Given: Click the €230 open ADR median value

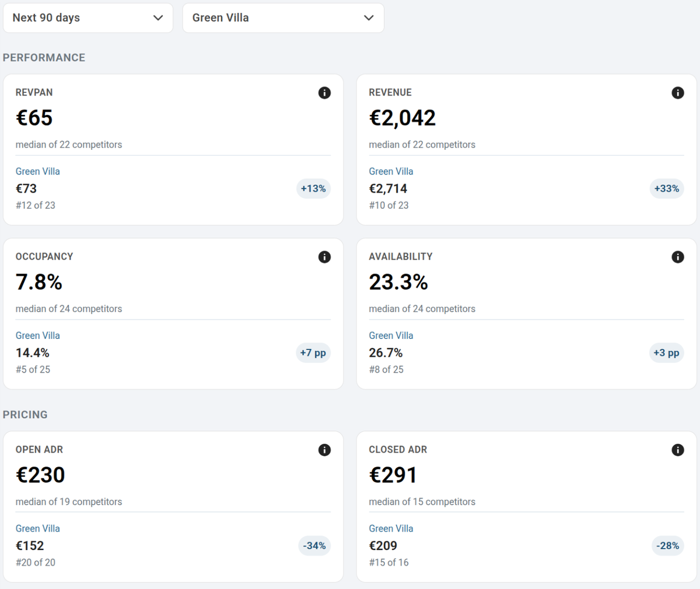Looking at the screenshot, I should click(x=40, y=476).
